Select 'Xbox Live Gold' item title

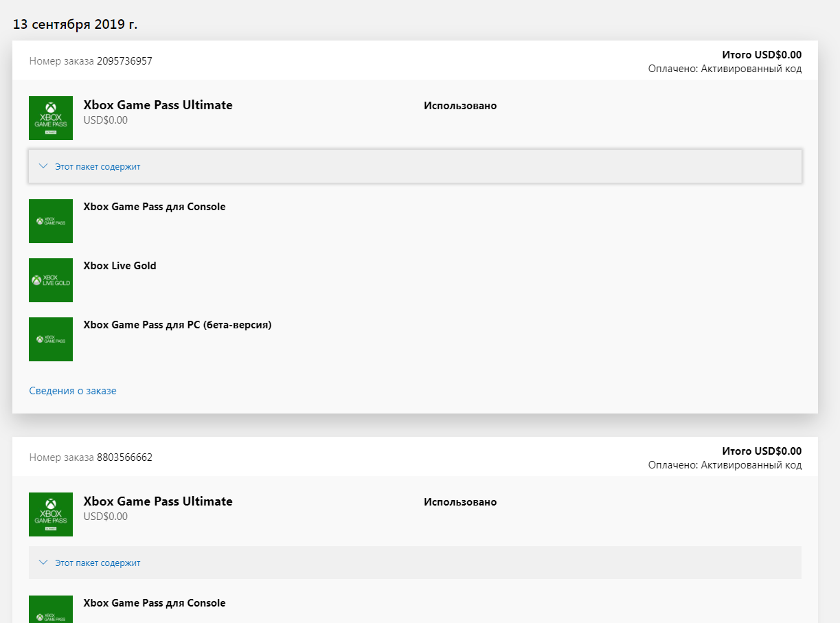[120, 266]
